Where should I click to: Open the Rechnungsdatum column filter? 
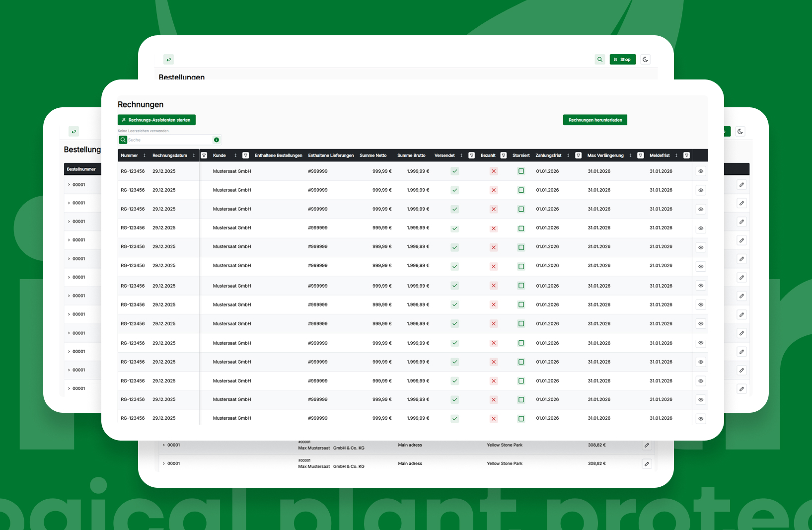click(x=204, y=155)
